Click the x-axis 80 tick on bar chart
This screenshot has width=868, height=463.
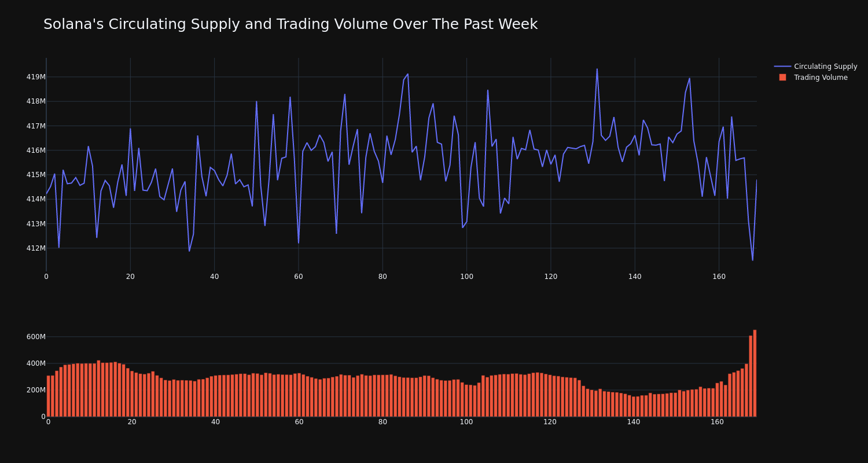pyautogui.click(x=382, y=422)
